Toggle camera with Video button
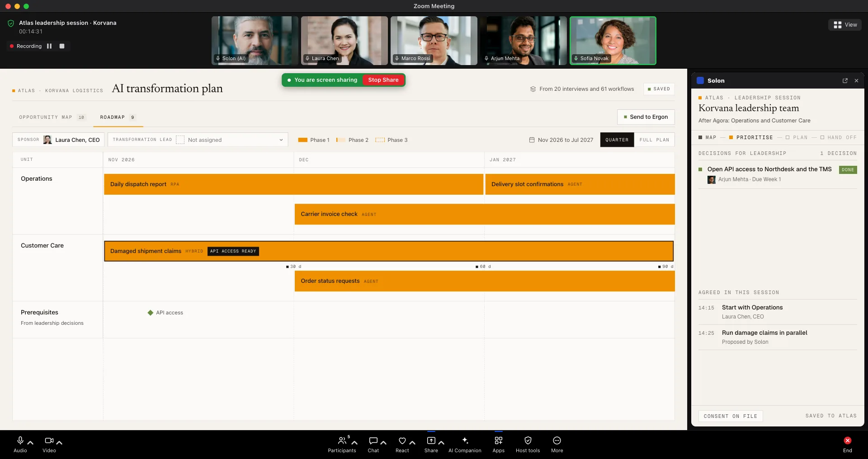Screen dimensions: 868x459 coord(49,444)
